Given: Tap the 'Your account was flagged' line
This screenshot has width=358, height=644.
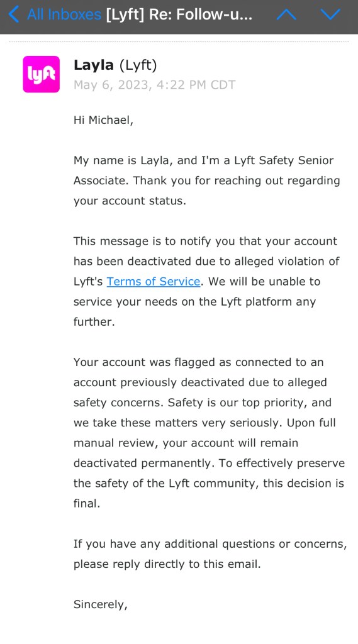Looking at the screenshot, I should coord(199,362).
